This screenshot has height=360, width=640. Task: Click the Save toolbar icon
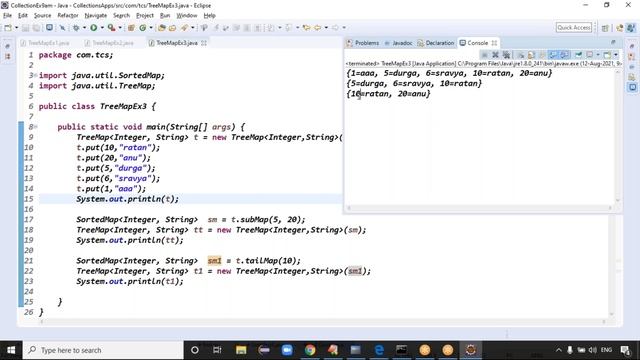26,28
